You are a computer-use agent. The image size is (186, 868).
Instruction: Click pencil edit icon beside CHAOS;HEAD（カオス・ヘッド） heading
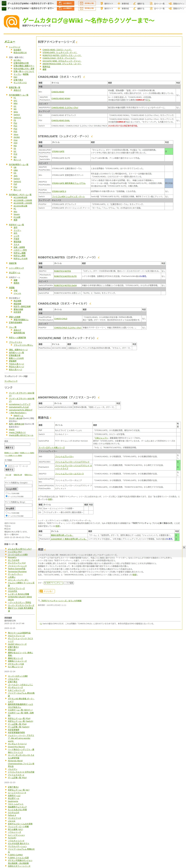click(84, 77)
